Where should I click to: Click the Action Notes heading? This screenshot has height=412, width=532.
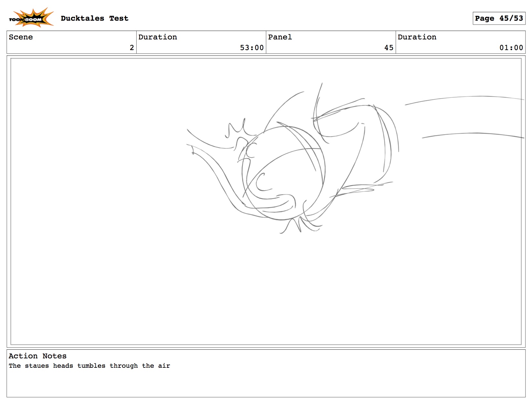[x=37, y=356]
